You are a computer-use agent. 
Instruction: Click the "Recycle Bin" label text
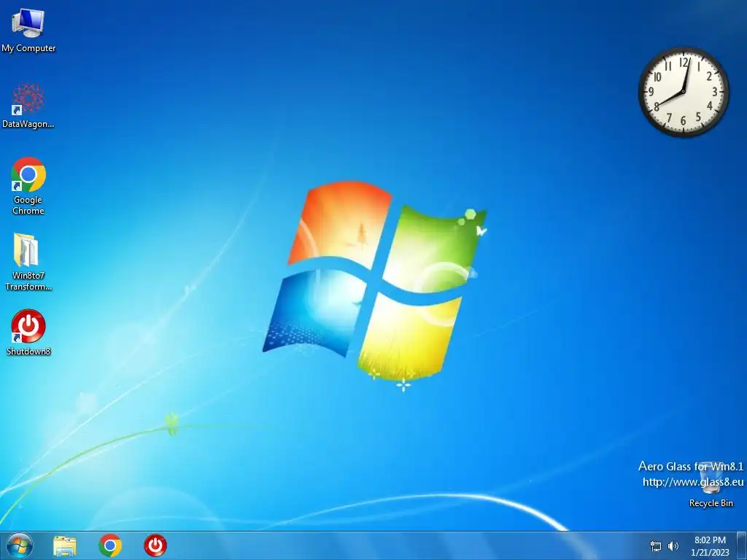click(711, 503)
